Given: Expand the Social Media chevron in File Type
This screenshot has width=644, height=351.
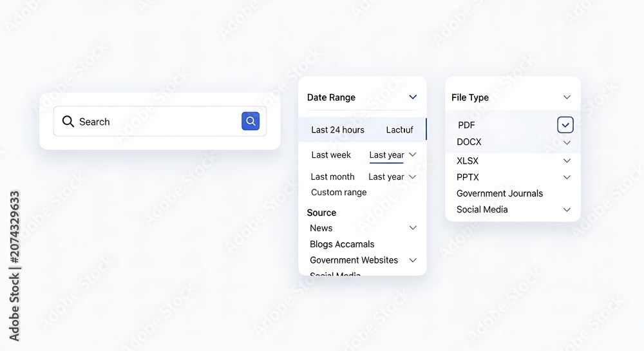Looking at the screenshot, I should 567,210.
